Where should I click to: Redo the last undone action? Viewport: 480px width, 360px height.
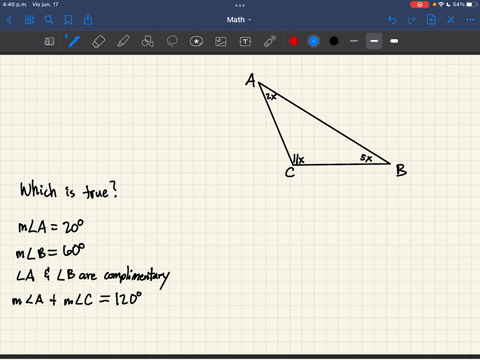point(412,20)
